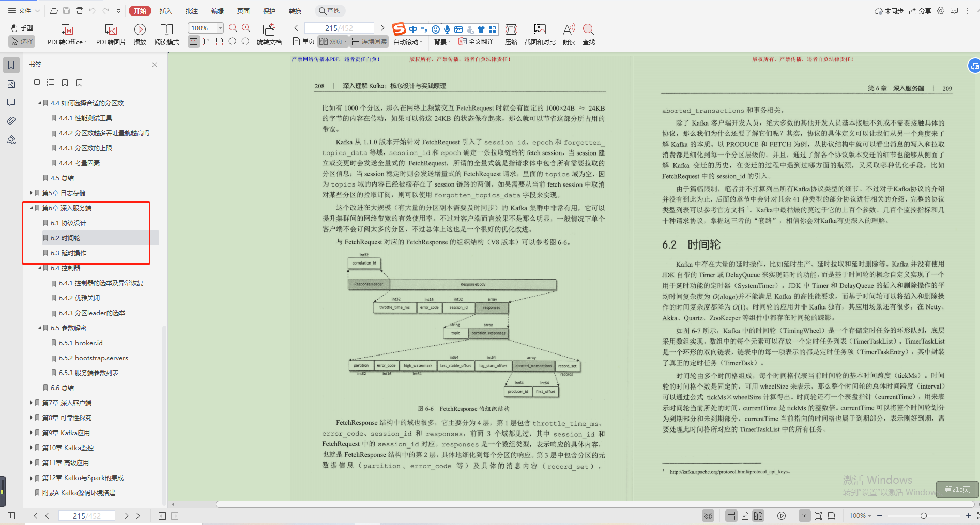Viewport: 980px width, 525px height.
Task: Set actual size 1:1 view in toolbar
Action: [194, 41]
